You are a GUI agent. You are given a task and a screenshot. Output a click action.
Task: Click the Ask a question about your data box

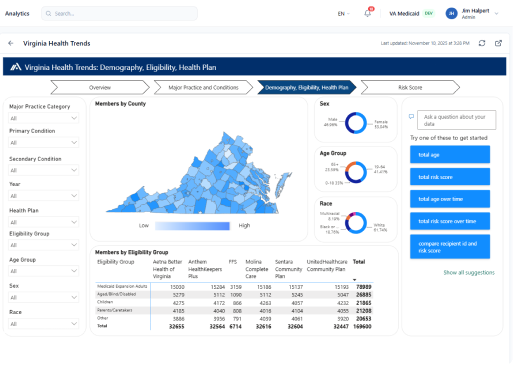456,120
